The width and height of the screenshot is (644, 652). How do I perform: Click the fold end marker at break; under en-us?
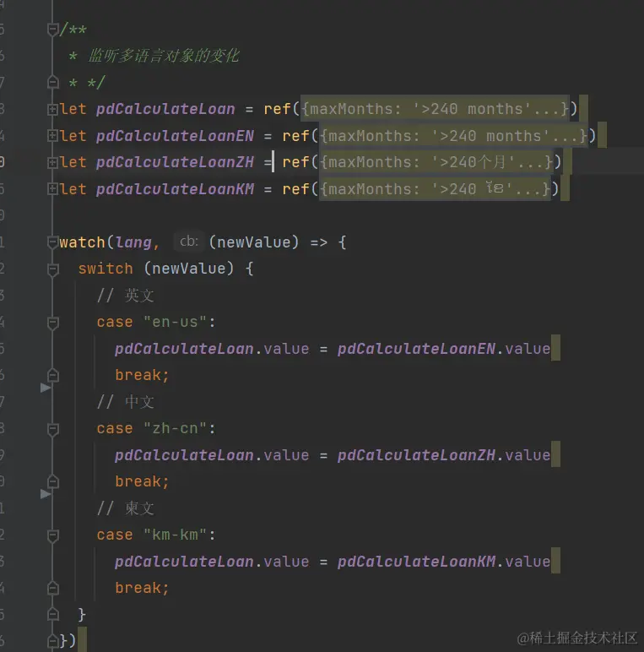click(x=53, y=376)
